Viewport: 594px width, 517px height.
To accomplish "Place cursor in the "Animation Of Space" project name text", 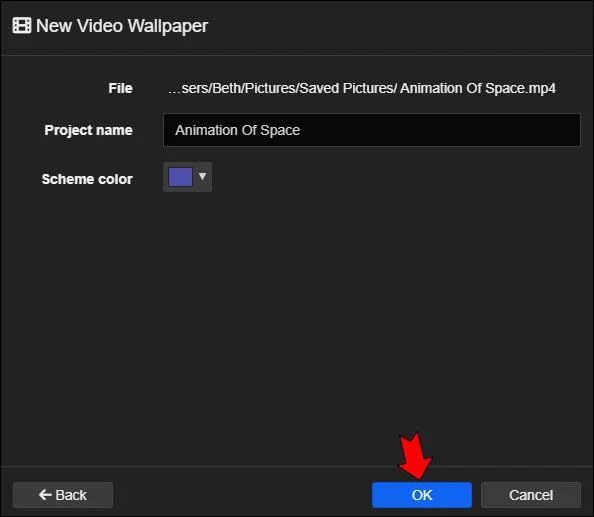I will coord(238,130).
